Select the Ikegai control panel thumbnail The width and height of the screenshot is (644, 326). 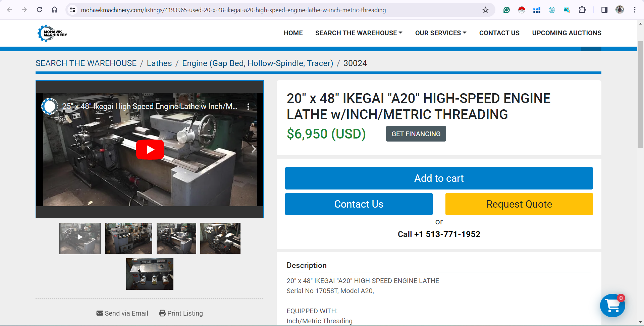[x=150, y=274]
